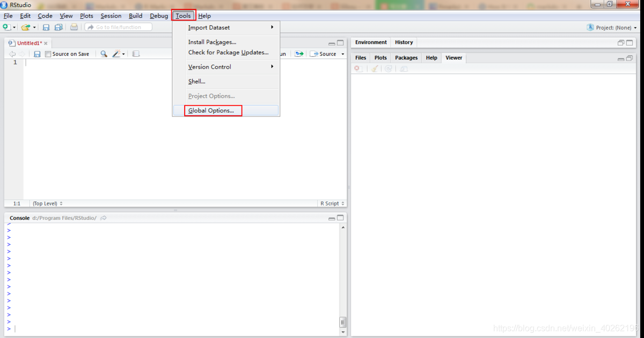Image resolution: width=644 pixels, height=338 pixels.
Task: Expand the Import Dataset submenu
Action: (226, 27)
